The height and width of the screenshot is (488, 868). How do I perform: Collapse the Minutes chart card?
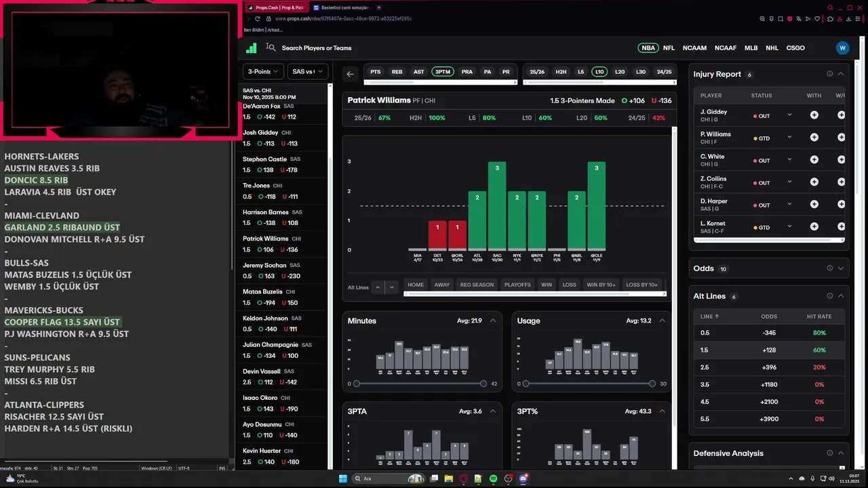(493, 321)
